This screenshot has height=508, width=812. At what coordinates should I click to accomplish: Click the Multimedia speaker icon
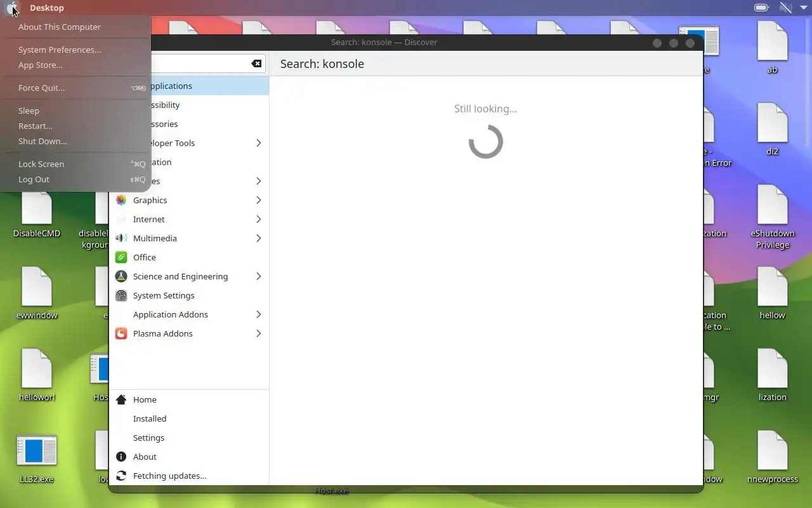click(121, 238)
